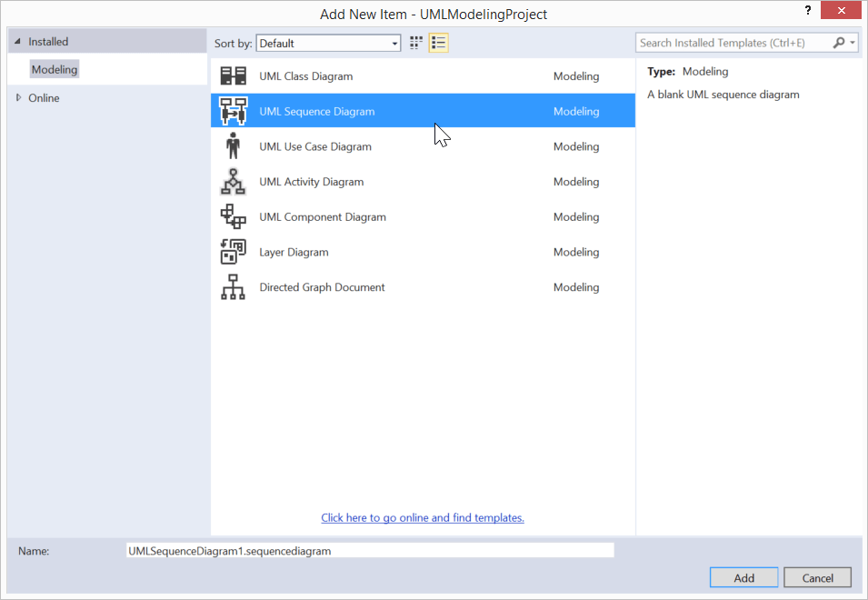This screenshot has height=600, width=868.
Task: Click the search magnifier icon
Action: [x=839, y=43]
